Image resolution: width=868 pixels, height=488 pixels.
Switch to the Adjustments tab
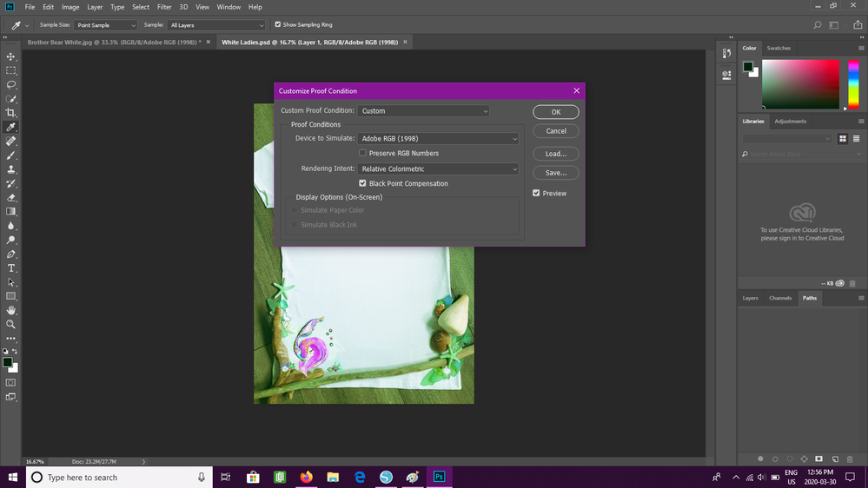790,122
